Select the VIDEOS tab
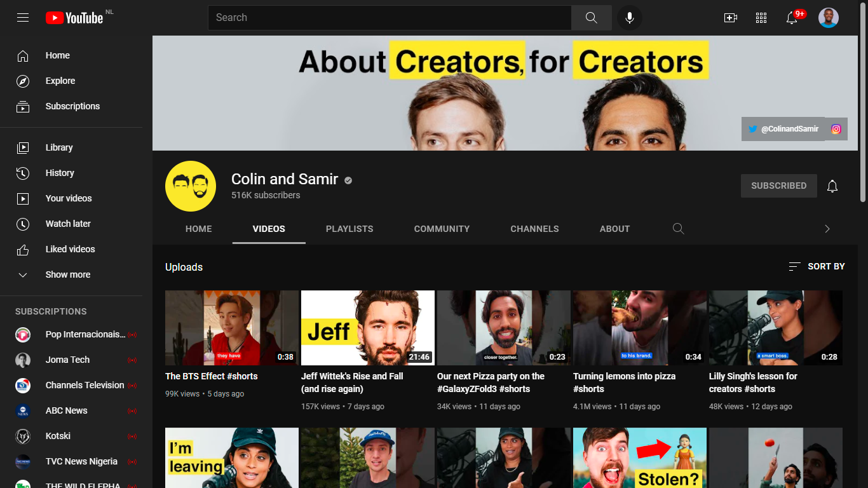This screenshot has width=868, height=488. pyautogui.click(x=269, y=229)
